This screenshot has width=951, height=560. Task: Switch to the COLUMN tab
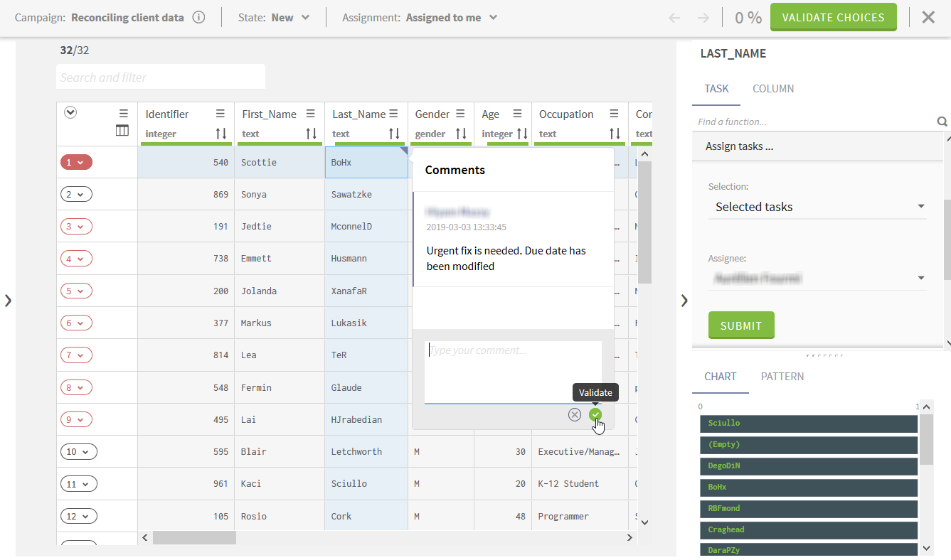coord(773,89)
